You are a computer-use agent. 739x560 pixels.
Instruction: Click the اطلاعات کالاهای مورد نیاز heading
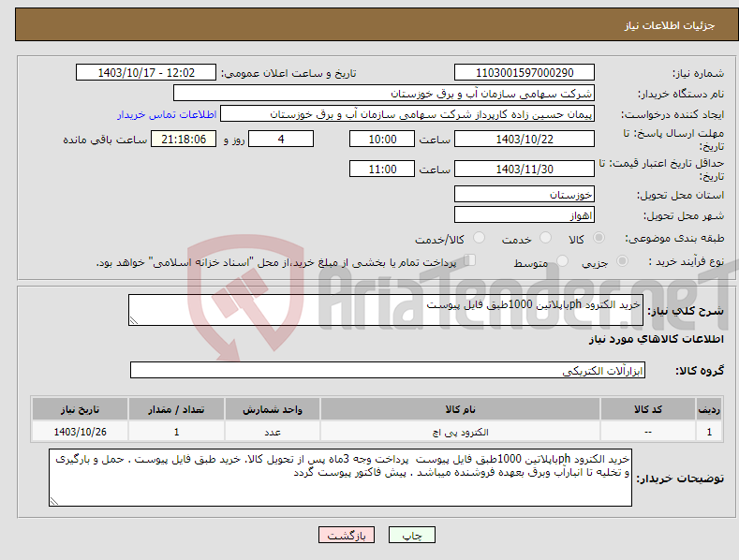(656, 339)
